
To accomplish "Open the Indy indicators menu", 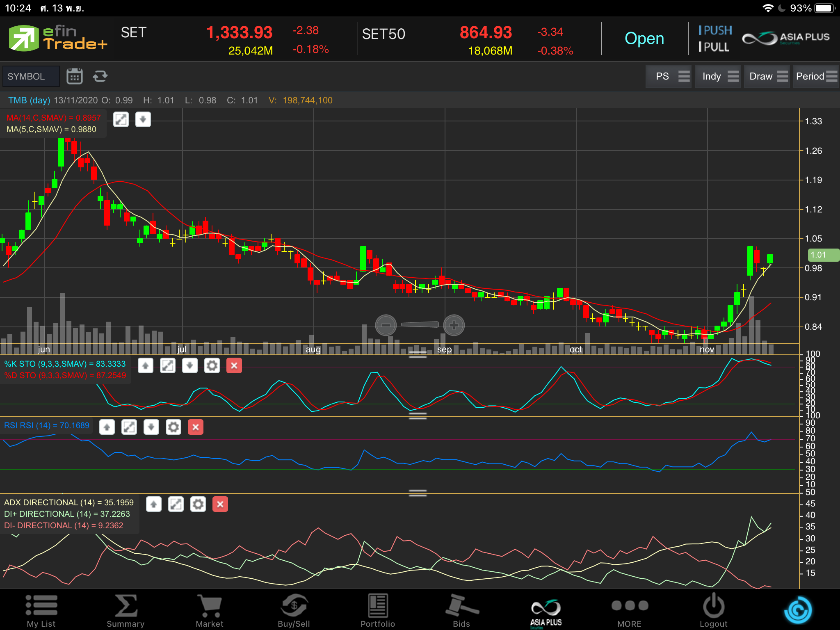I will click(x=717, y=76).
